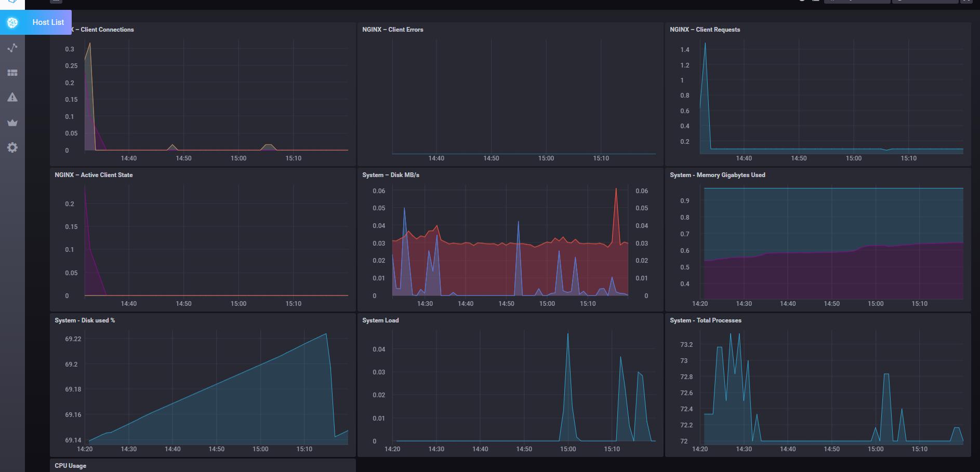Open Admin using the crown icon
Viewport: 980px width, 472px height.
[12, 123]
